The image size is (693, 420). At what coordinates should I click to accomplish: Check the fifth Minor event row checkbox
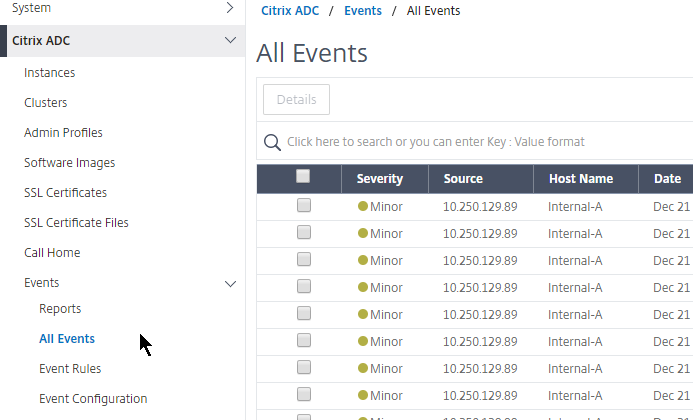click(304, 313)
